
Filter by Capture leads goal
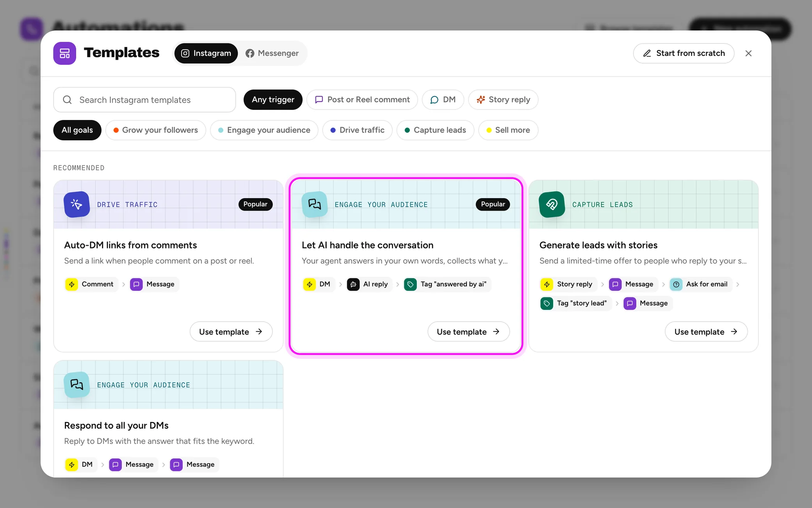pos(435,130)
